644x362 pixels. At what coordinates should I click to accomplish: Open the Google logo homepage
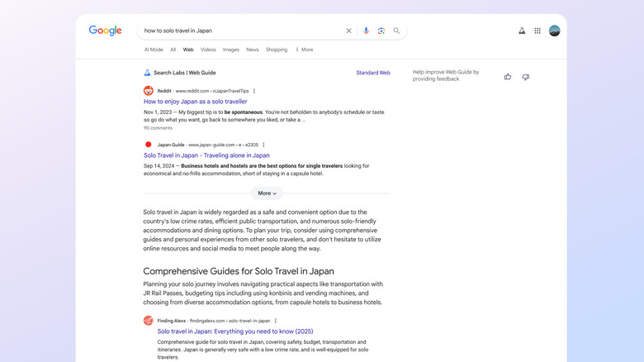[x=105, y=31]
